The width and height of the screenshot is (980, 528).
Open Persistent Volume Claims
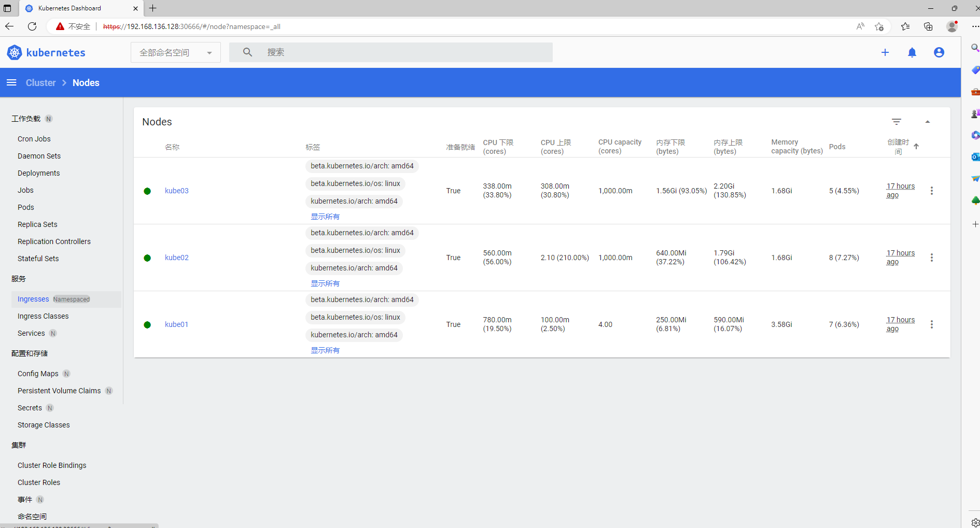pos(59,391)
